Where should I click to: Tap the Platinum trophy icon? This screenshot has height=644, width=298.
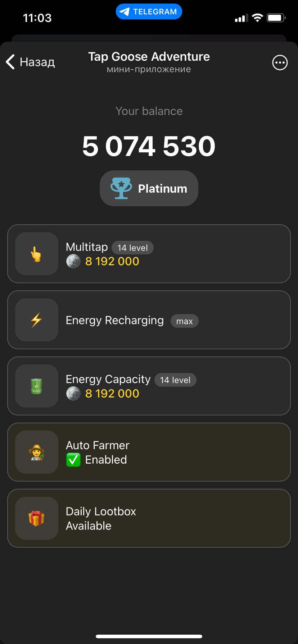click(121, 188)
